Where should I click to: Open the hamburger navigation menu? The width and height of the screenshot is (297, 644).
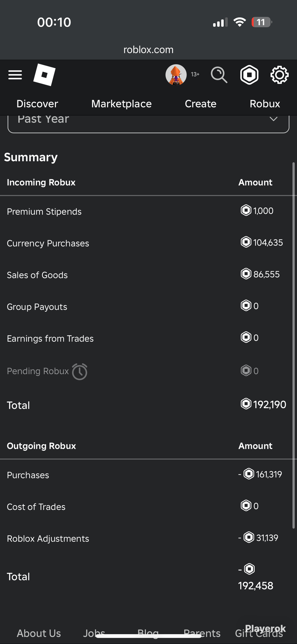[x=15, y=75]
